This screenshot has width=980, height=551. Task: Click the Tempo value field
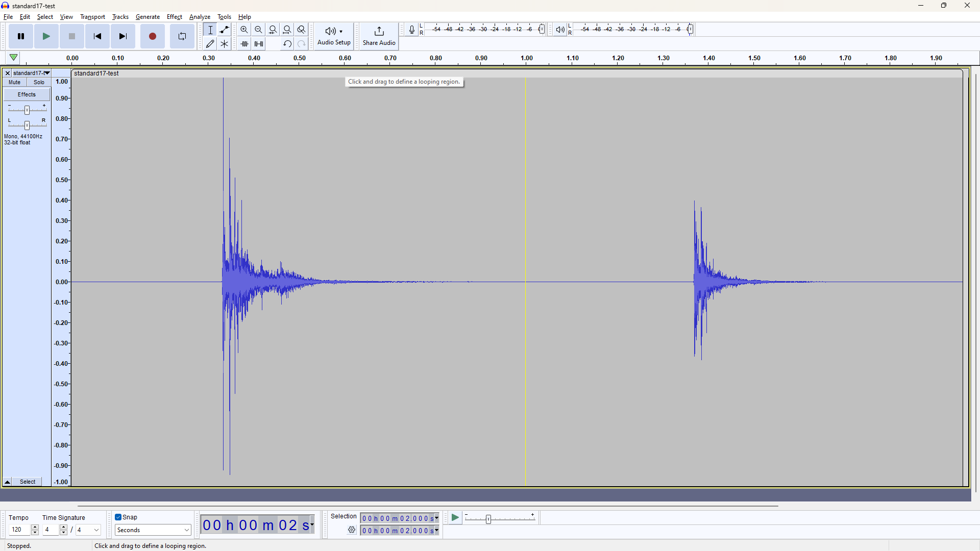coord(19,530)
